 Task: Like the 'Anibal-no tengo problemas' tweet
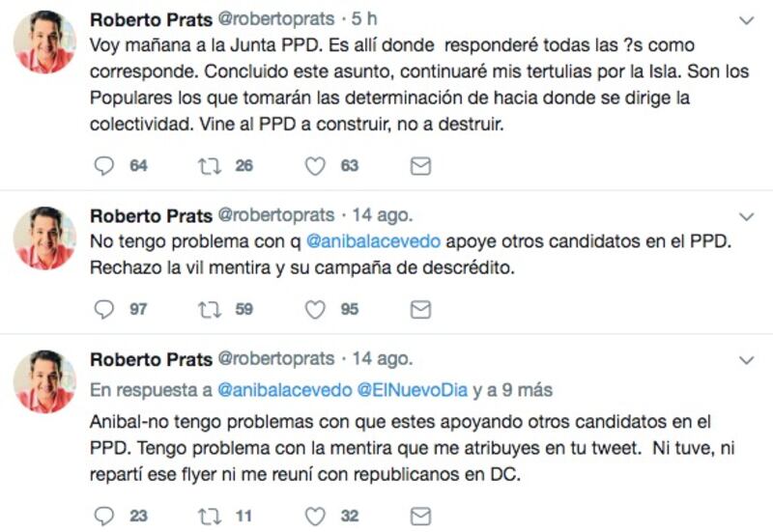[315, 517]
